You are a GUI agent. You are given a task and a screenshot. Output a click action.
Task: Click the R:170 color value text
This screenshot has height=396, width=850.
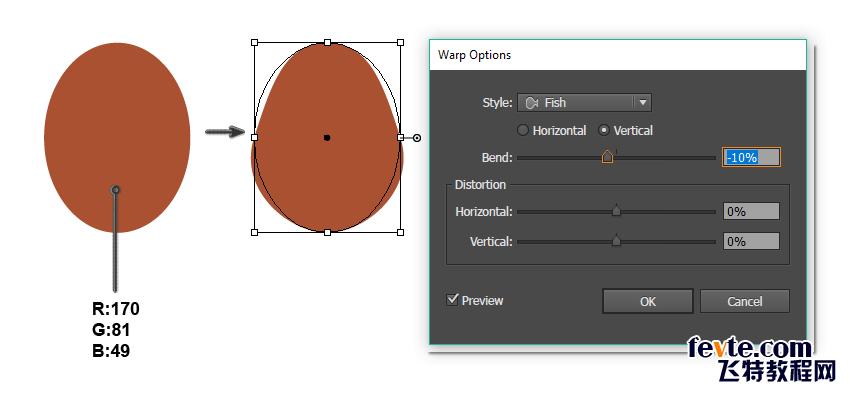pyautogui.click(x=116, y=309)
